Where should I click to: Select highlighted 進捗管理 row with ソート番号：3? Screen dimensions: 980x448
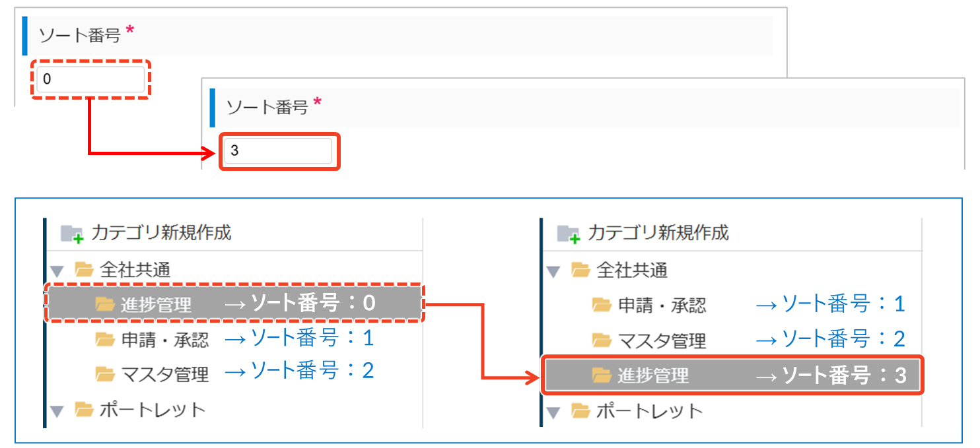click(x=652, y=376)
